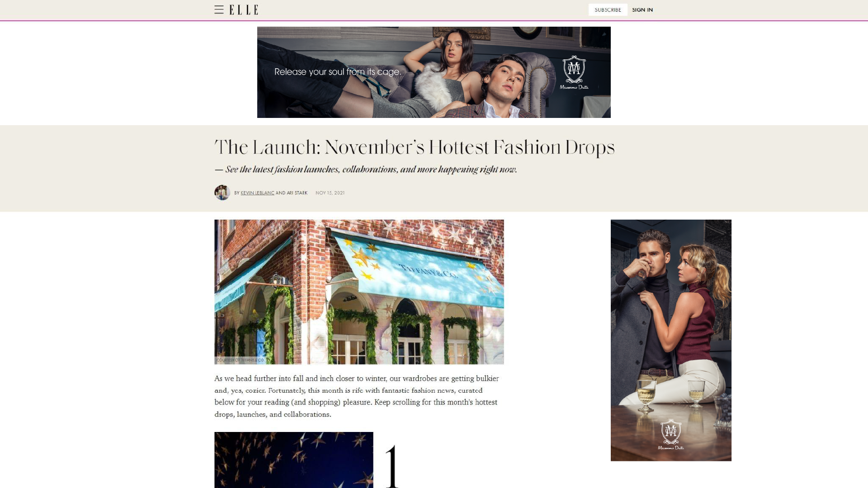Image resolution: width=868 pixels, height=488 pixels.
Task: Click the intro paragraph about fall wardrobes
Action: click(357, 396)
